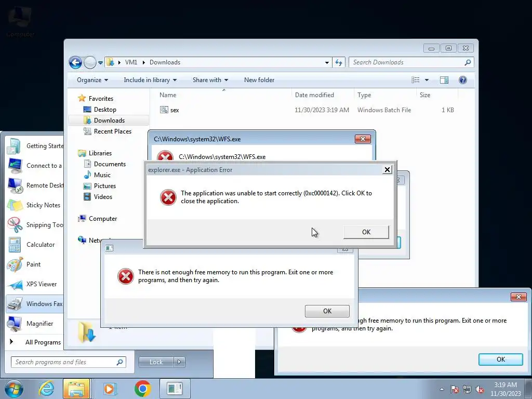Click the running program taskbar button beside Chrome

[175, 389]
